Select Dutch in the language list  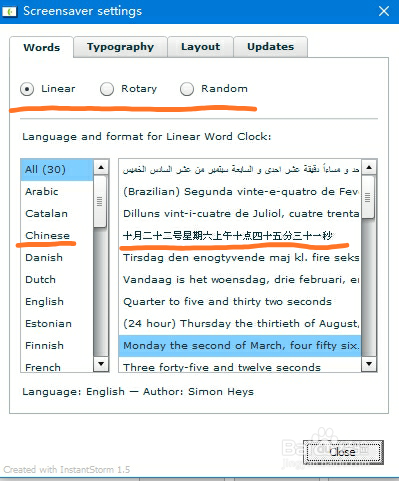[57, 280]
